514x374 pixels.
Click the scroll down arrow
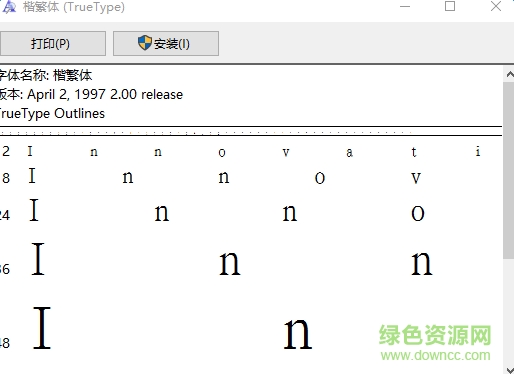click(x=509, y=370)
